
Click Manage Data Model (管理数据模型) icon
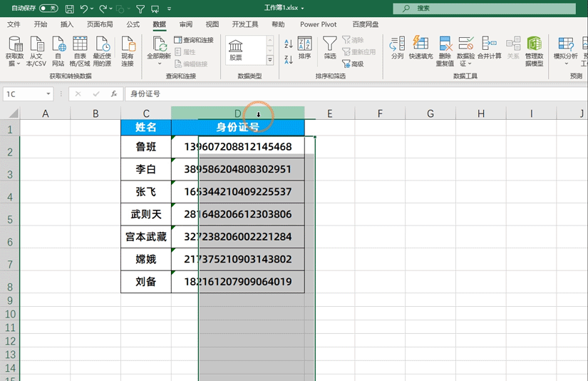534,44
